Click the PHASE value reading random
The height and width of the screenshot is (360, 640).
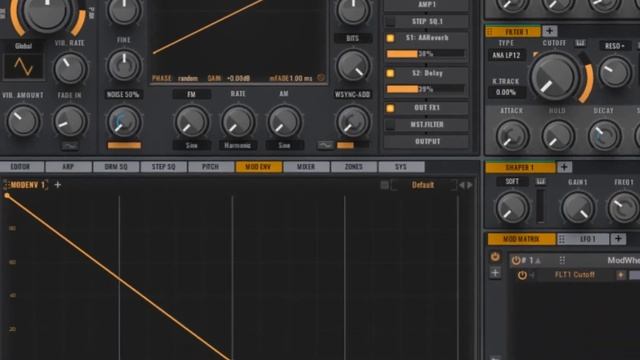[x=188, y=78]
